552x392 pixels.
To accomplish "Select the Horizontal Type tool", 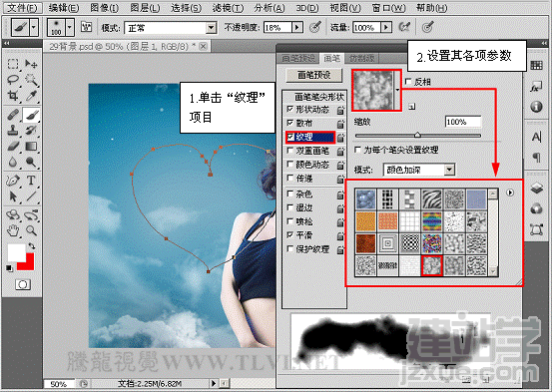I will [x=31, y=181].
